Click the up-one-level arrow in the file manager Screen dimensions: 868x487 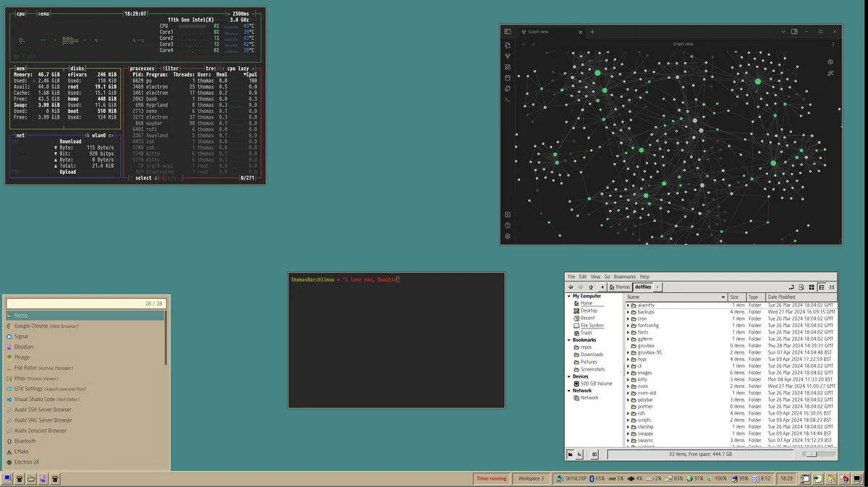pyautogui.click(x=590, y=287)
